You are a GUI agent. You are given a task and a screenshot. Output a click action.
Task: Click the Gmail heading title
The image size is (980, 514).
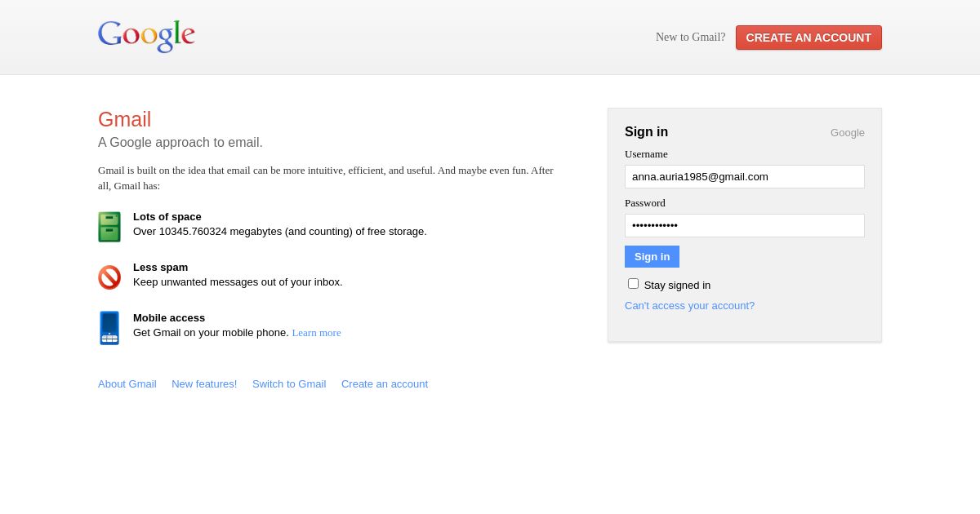[x=124, y=120]
